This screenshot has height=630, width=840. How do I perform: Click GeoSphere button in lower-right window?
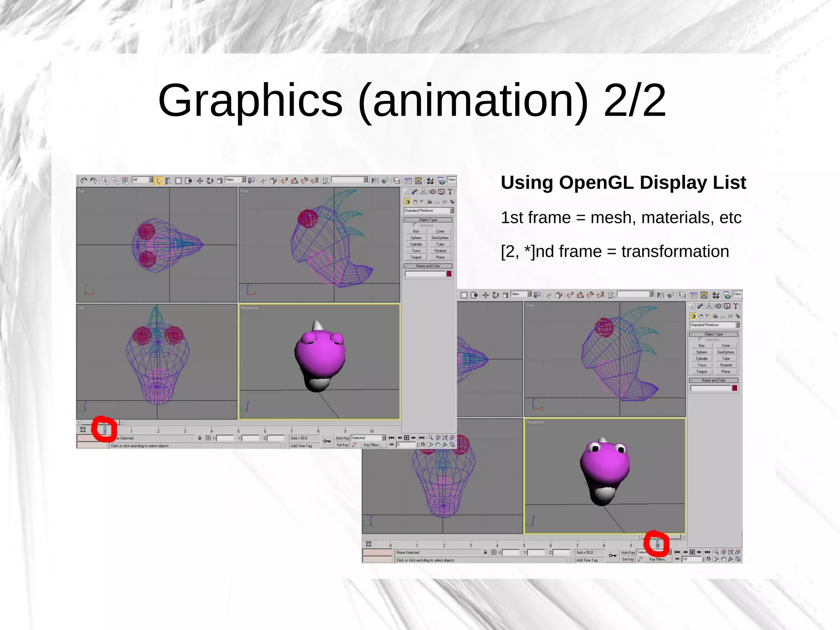[x=726, y=352]
